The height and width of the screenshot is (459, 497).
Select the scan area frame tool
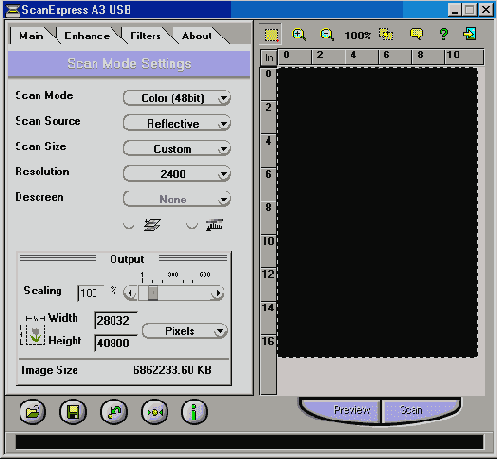point(271,34)
